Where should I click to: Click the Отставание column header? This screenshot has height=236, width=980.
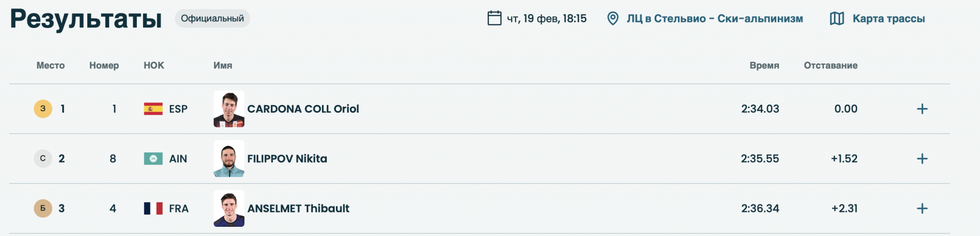pos(830,65)
